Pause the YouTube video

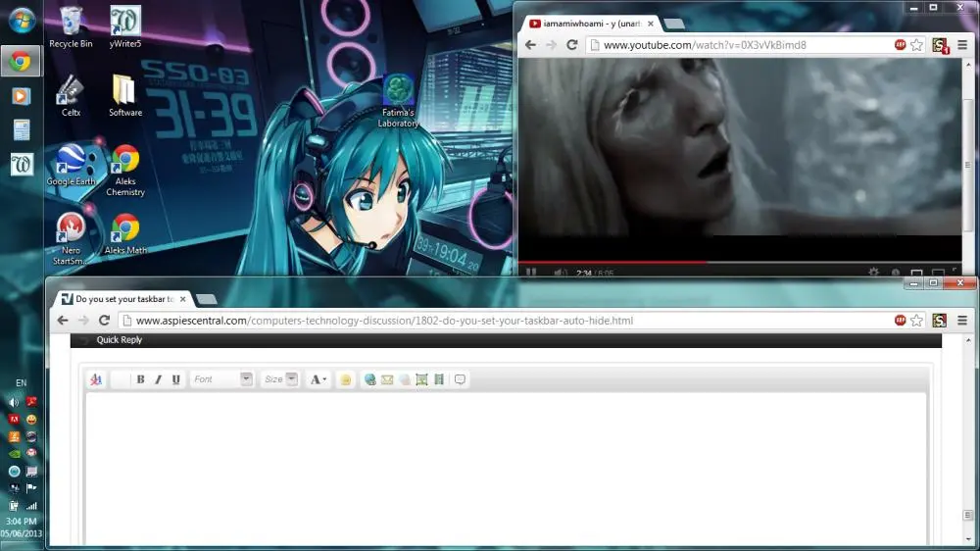click(531, 273)
